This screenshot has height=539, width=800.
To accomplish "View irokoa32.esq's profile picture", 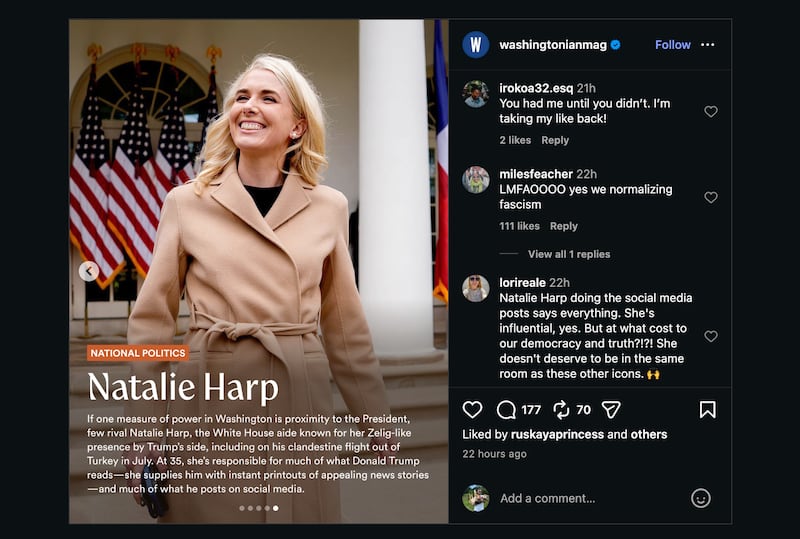I will pos(476,94).
